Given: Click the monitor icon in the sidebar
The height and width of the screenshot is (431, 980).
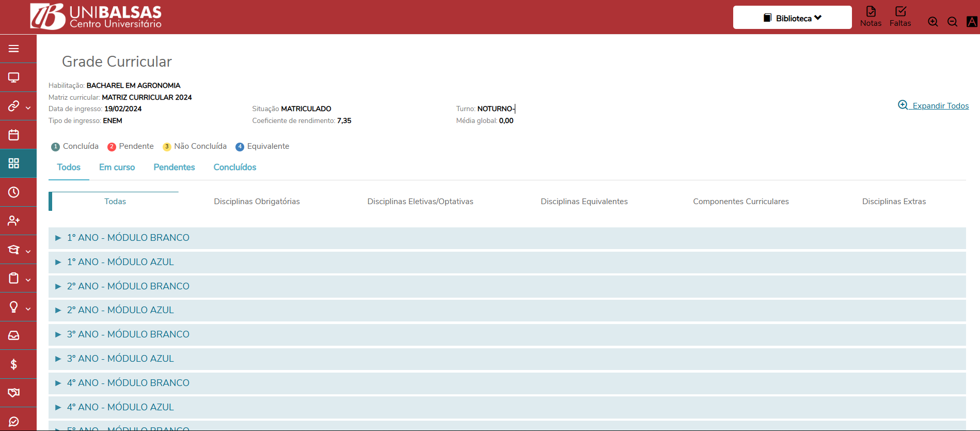Looking at the screenshot, I should coord(14,78).
